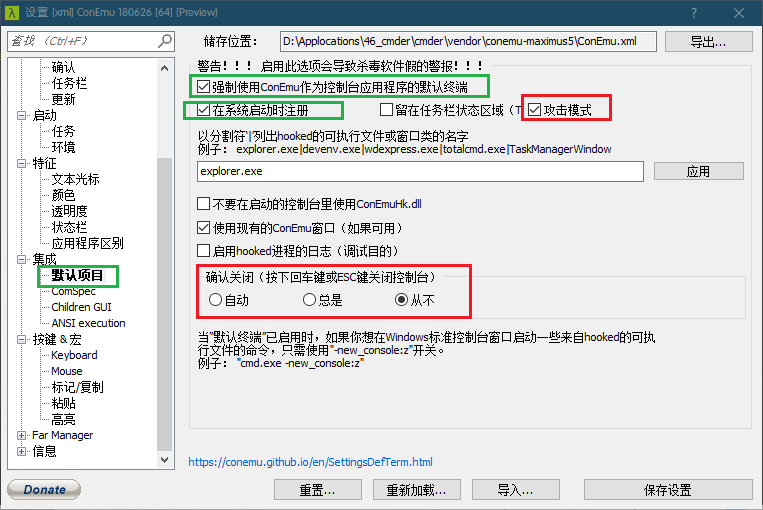
Task: Collapse the 集成 tree node
Action: [21, 259]
